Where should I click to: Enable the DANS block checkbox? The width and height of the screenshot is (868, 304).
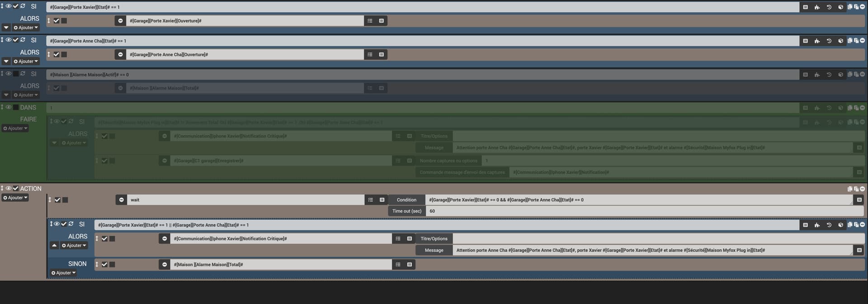pyautogui.click(x=16, y=108)
